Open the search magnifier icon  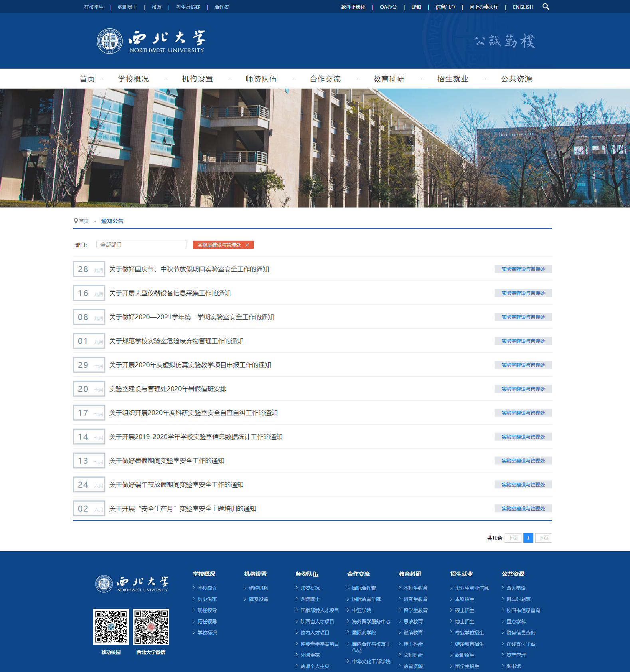pos(546,7)
